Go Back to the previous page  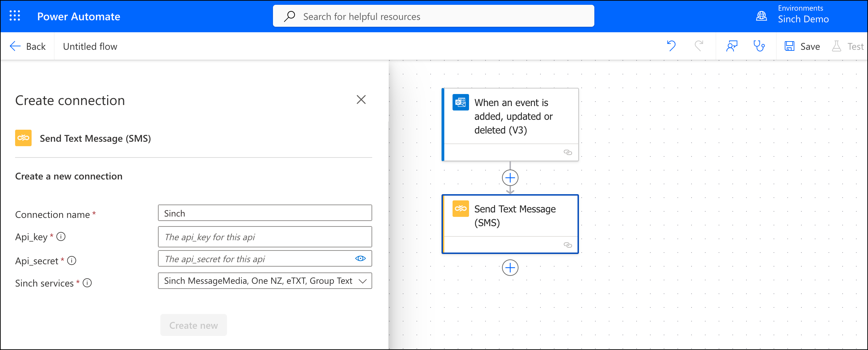tap(28, 46)
